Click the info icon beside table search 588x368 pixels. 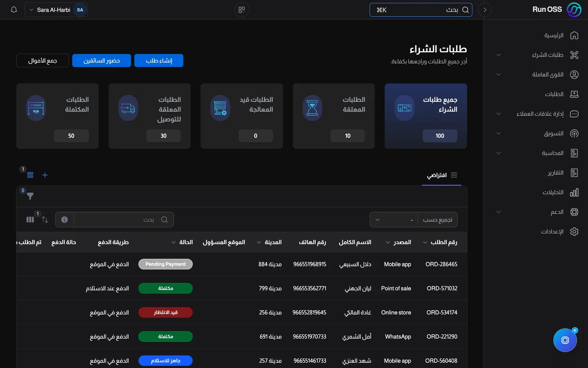65,220
